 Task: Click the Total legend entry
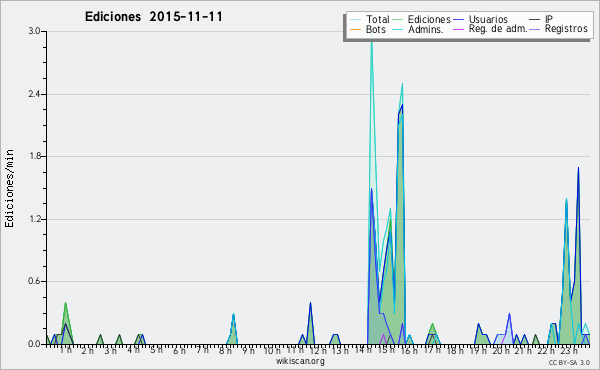[370, 19]
